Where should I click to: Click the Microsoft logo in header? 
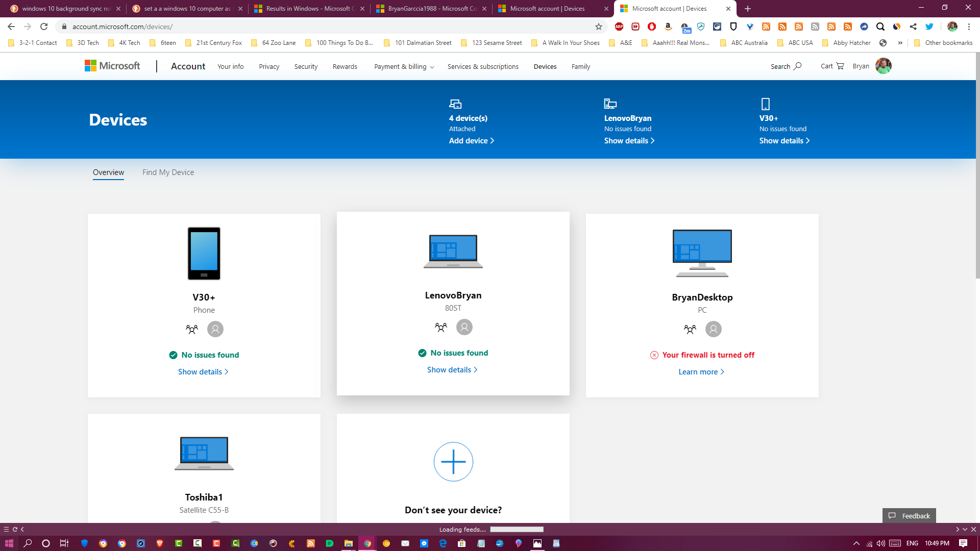point(112,66)
